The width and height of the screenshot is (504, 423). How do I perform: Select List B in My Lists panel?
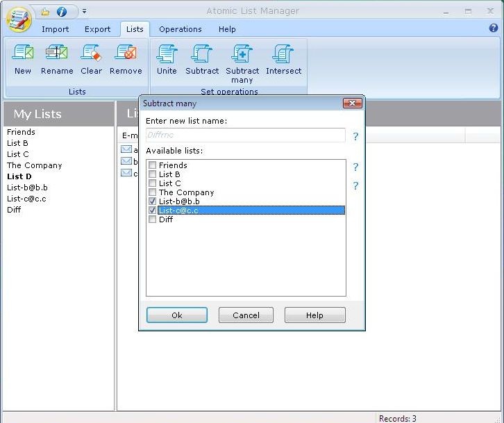pos(17,143)
